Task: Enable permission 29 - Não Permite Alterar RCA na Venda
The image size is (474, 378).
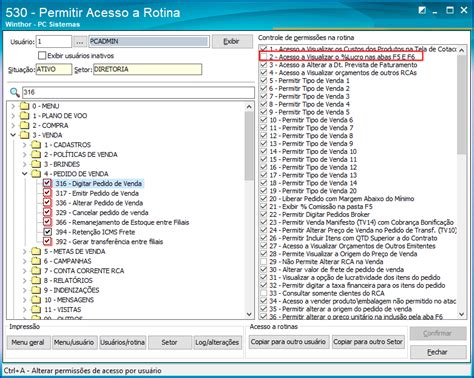Action: pos(264,262)
